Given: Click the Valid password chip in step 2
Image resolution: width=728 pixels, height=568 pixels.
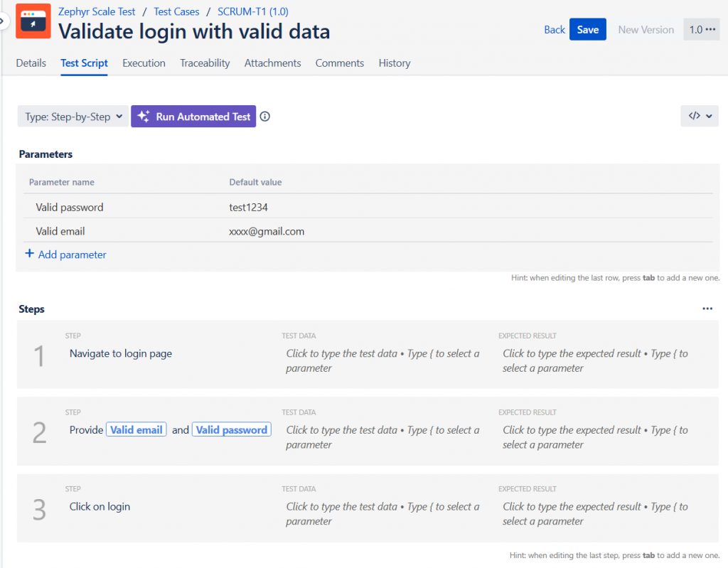Looking at the screenshot, I should (231, 430).
